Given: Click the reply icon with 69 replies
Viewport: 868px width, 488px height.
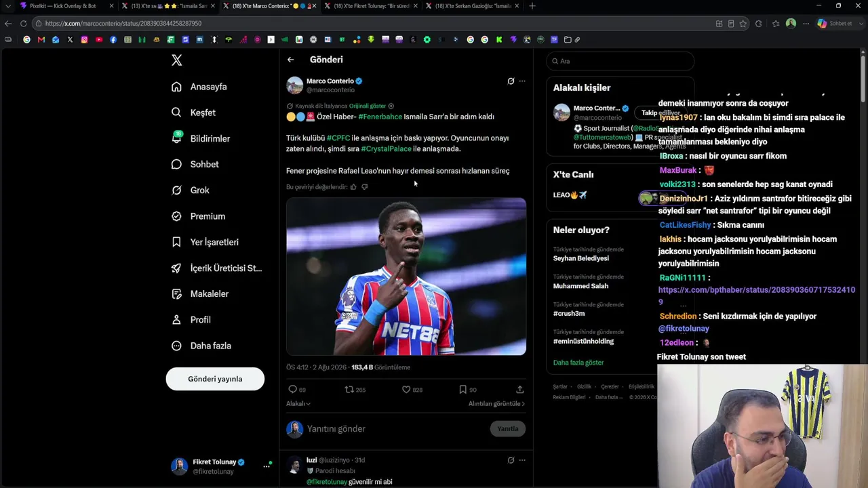Looking at the screenshot, I should tap(297, 390).
